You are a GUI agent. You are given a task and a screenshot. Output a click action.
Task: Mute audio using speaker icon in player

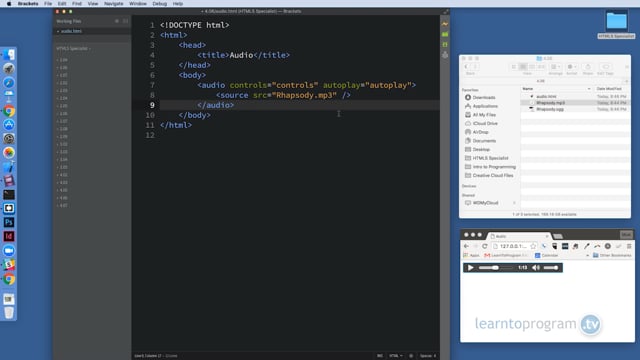pyautogui.click(x=536, y=268)
